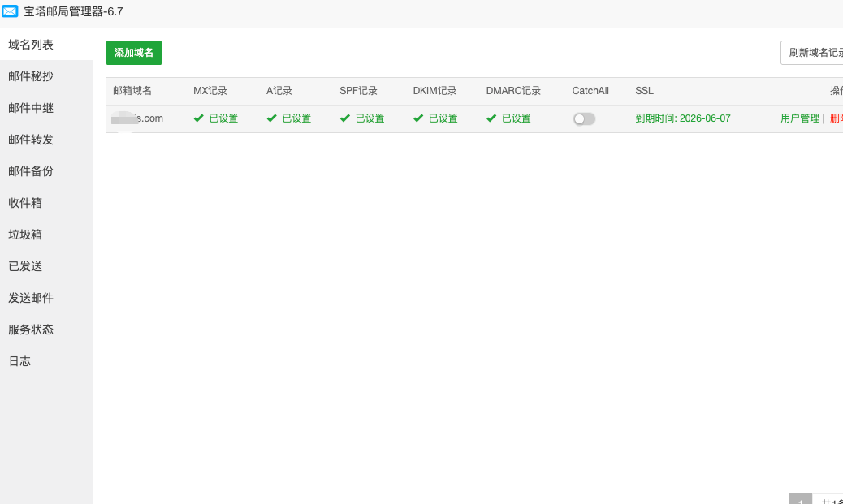Click the SSL 到期时间 2026-06-07 link
Viewport: 843px width, 504px height.
click(683, 118)
